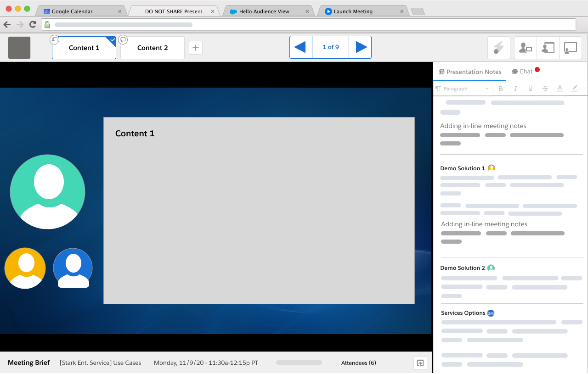This screenshot has width=588, height=374.
Task: Toggle bold formatting in notes
Action: 501,89
